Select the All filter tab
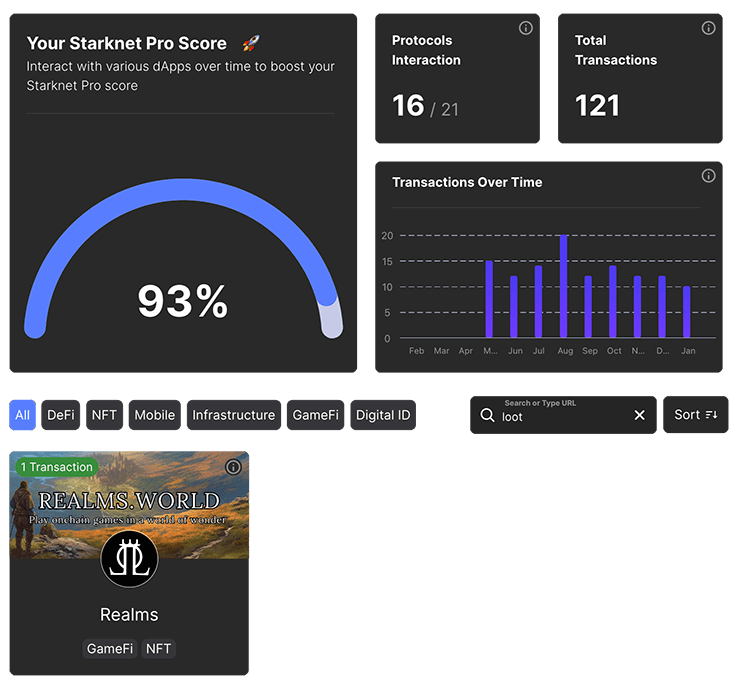This screenshot has width=740, height=685. pos(23,415)
